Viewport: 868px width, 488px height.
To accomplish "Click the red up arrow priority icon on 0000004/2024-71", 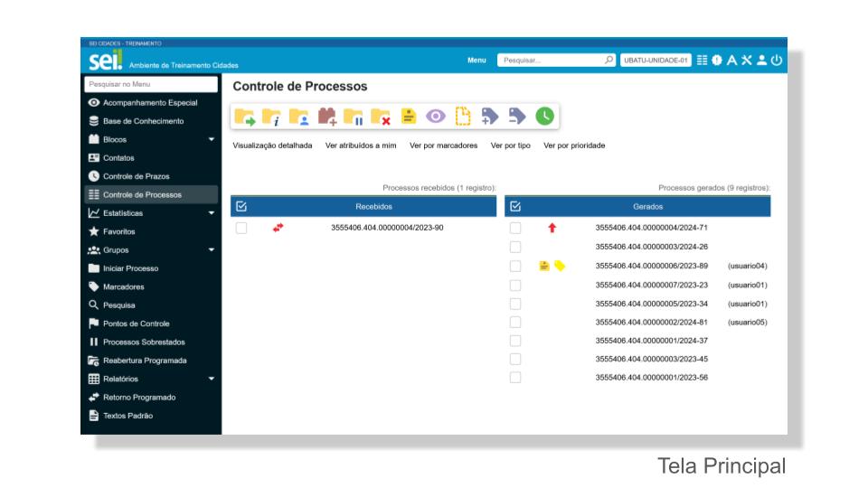I will pyautogui.click(x=552, y=228).
